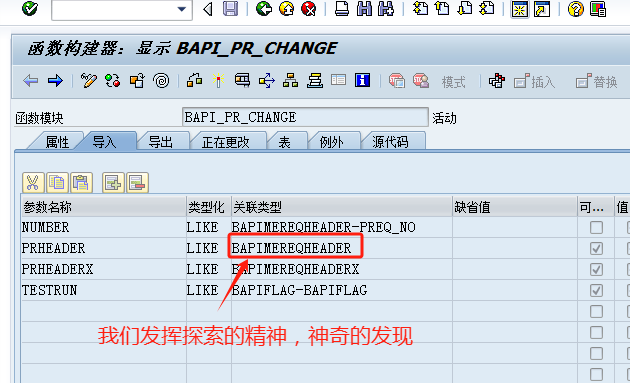Click the blue Information icon

[362, 80]
